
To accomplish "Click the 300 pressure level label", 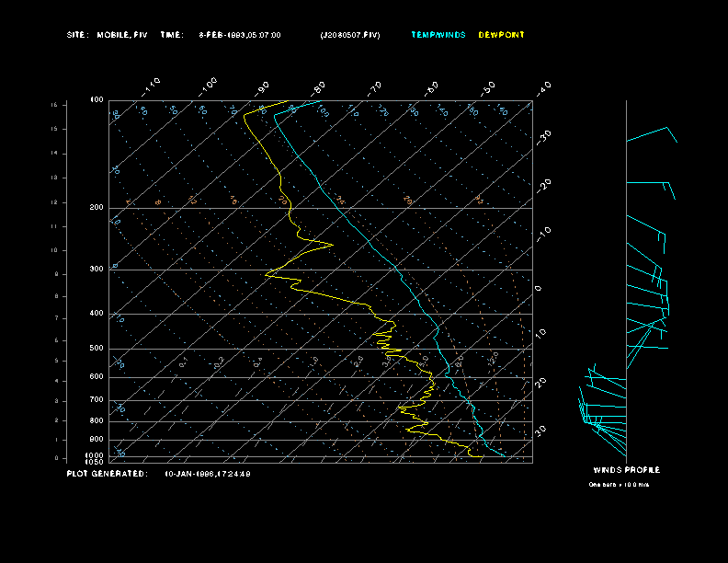I will pyautogui.click(x=97, y=270).
